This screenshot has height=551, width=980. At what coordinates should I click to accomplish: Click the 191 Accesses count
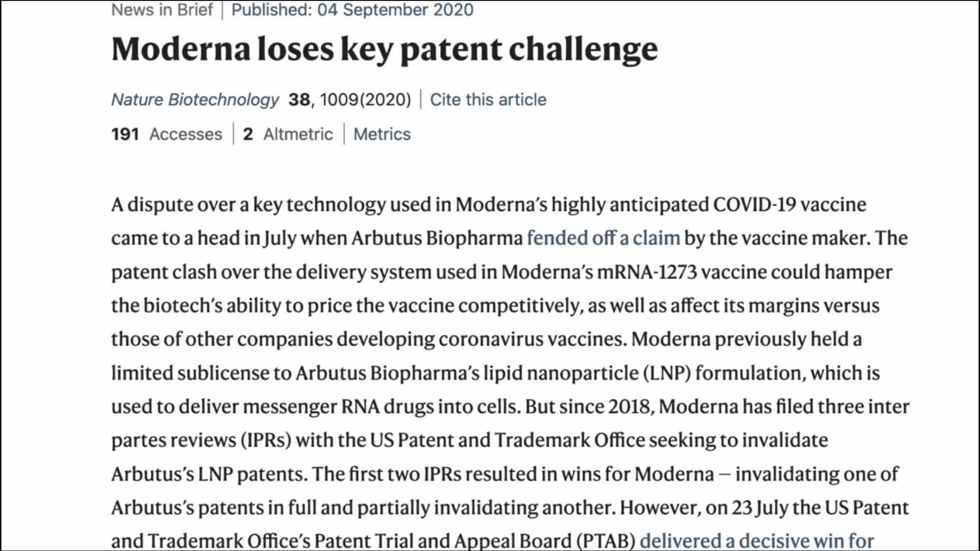pos(167,134)
